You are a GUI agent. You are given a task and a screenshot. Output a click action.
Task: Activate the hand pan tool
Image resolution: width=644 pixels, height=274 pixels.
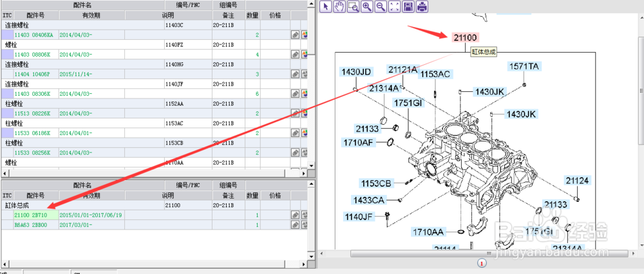(x=339, y=6)
